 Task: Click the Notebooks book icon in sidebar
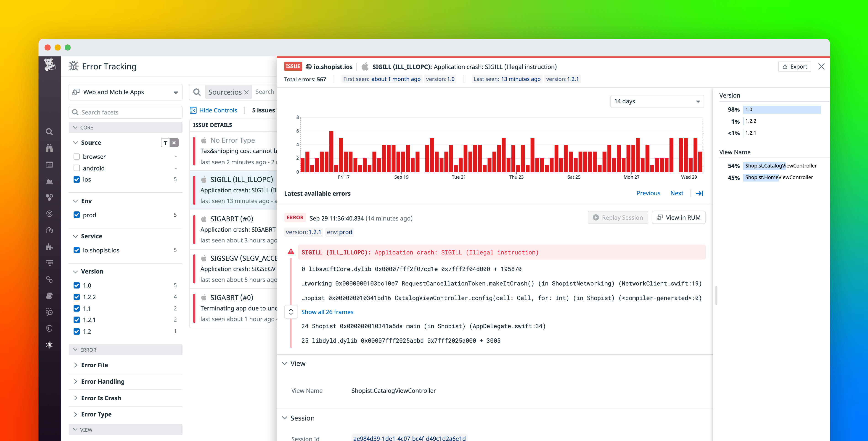coord(49,296)
